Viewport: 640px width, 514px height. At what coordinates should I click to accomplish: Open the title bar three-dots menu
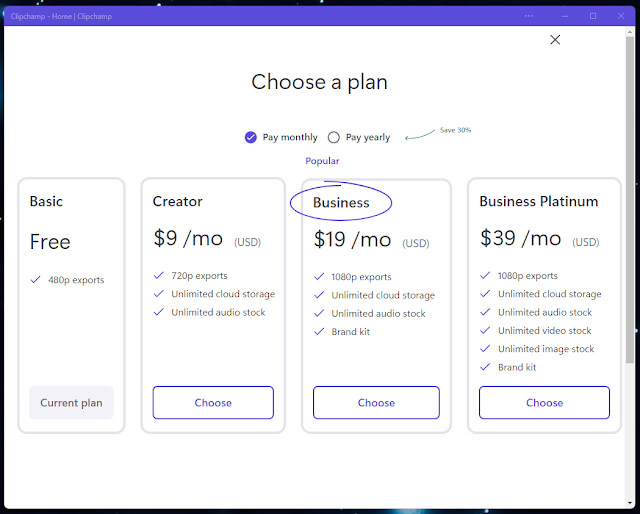(529, 16)
